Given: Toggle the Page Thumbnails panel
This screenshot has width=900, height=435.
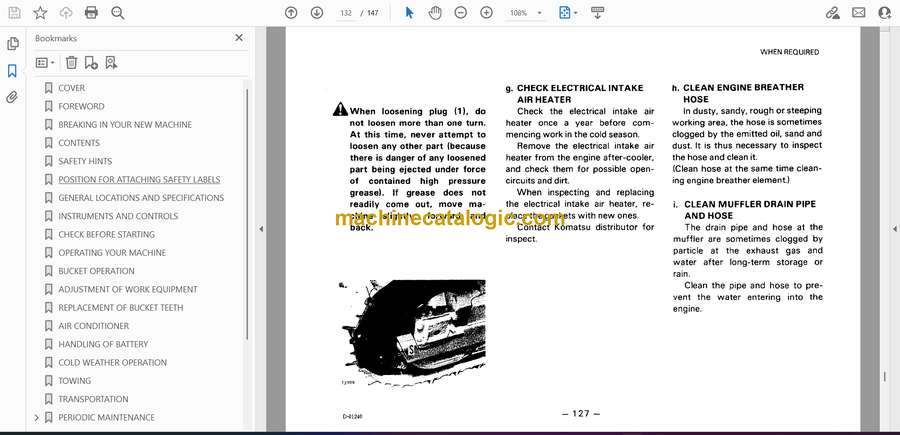Looking at the screenshot, I should coord(13,44).
